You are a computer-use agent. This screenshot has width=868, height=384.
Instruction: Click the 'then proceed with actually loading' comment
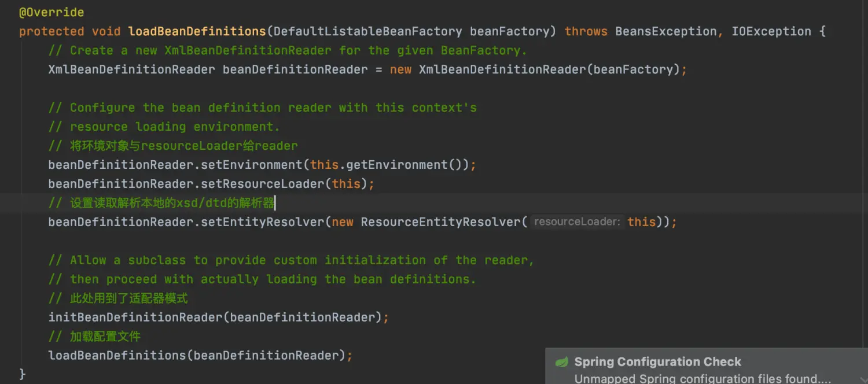point(262,279)
